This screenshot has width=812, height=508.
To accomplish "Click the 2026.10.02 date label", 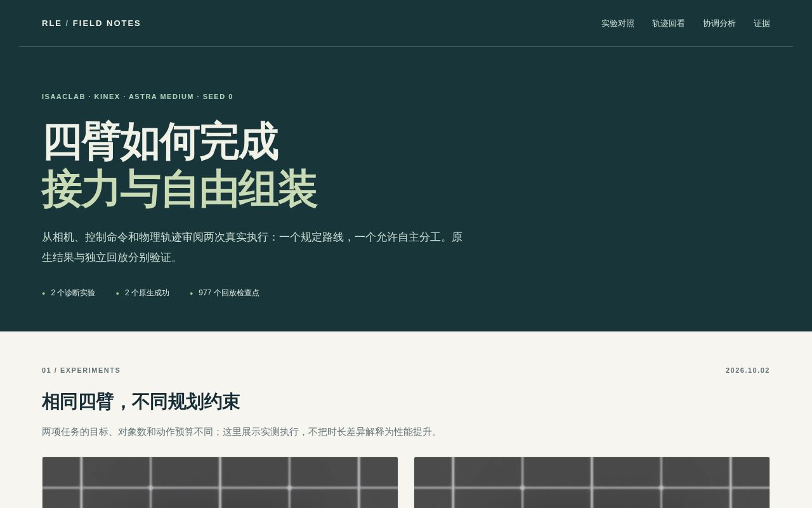I will point(748,370).
